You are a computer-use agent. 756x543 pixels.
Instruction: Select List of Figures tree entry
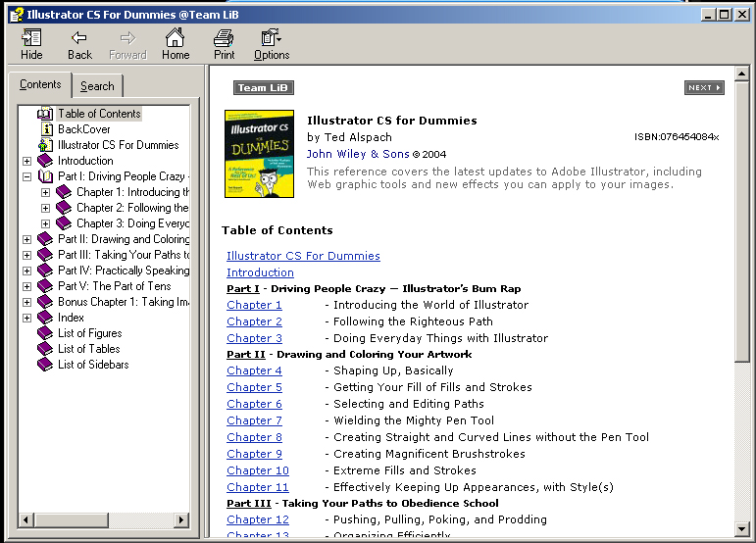[89, 333]
